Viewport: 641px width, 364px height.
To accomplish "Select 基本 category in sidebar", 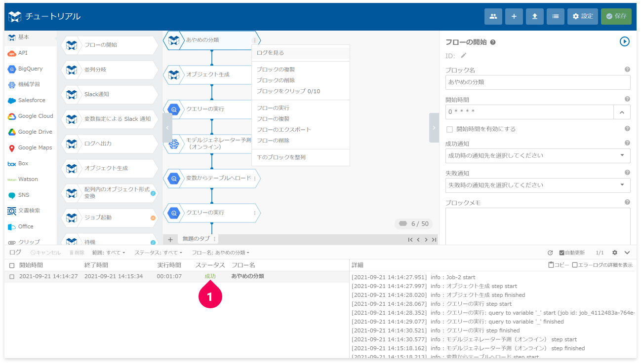I will coord(31,37).
